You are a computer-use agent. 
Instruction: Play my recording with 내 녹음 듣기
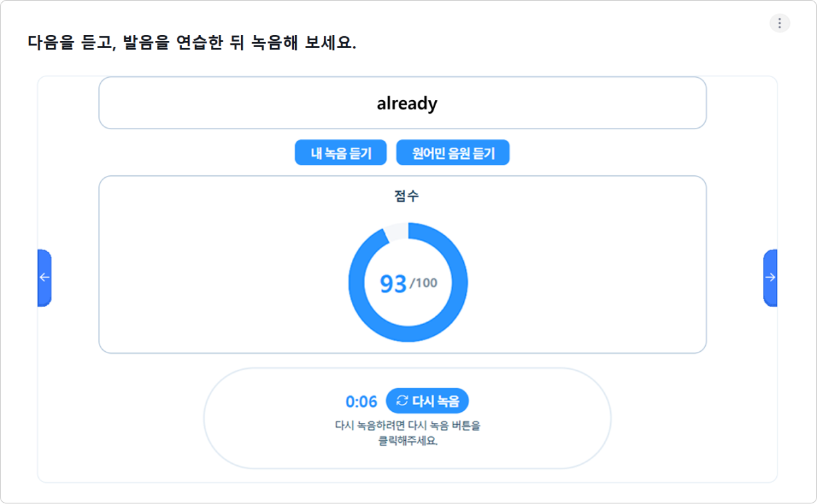pyautogui.click(x=341, y=153)
